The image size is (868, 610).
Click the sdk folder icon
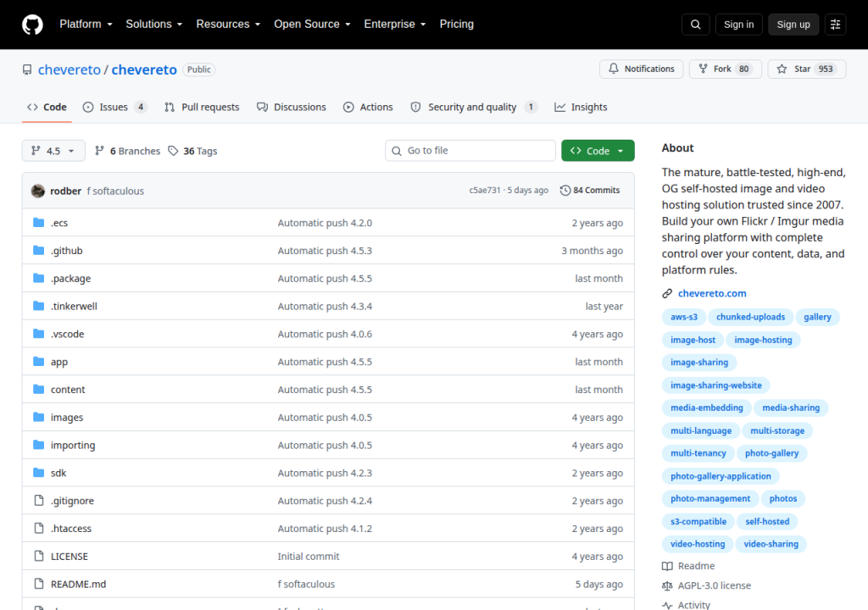(x=38, y=473)
